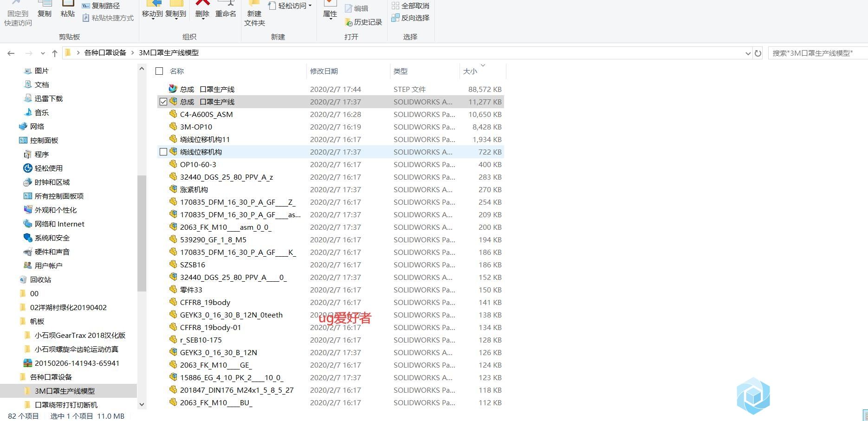Select file 零件33

(191, 290)
